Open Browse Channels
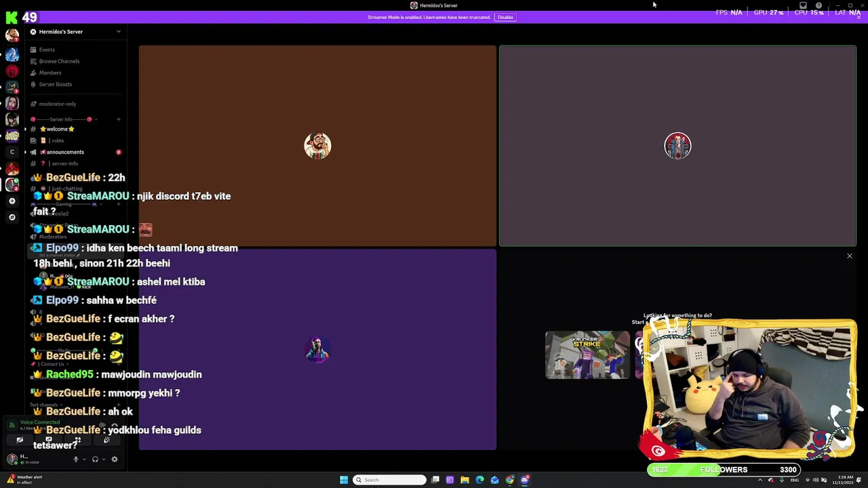 click(x=59, y=61)
